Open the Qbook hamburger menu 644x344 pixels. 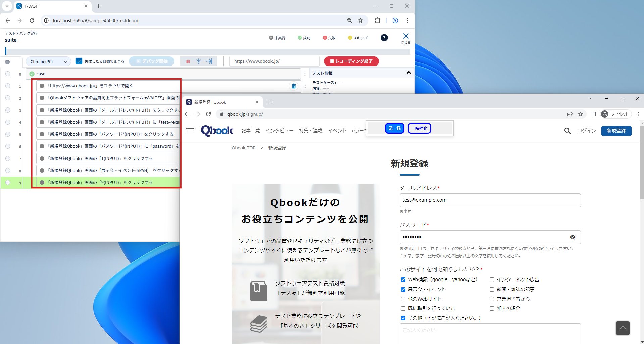[x=190, y=131]
